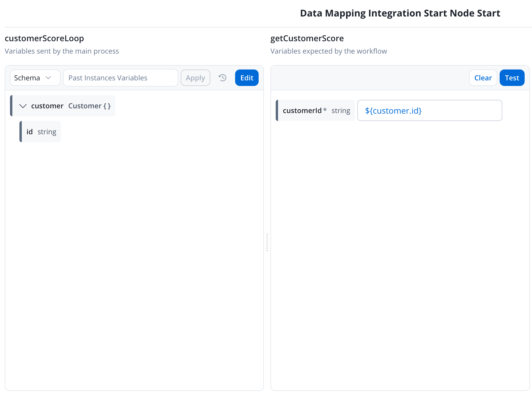Click the blue Edit button
Viewport: 532px width, 398px height.
click(247, 78)
